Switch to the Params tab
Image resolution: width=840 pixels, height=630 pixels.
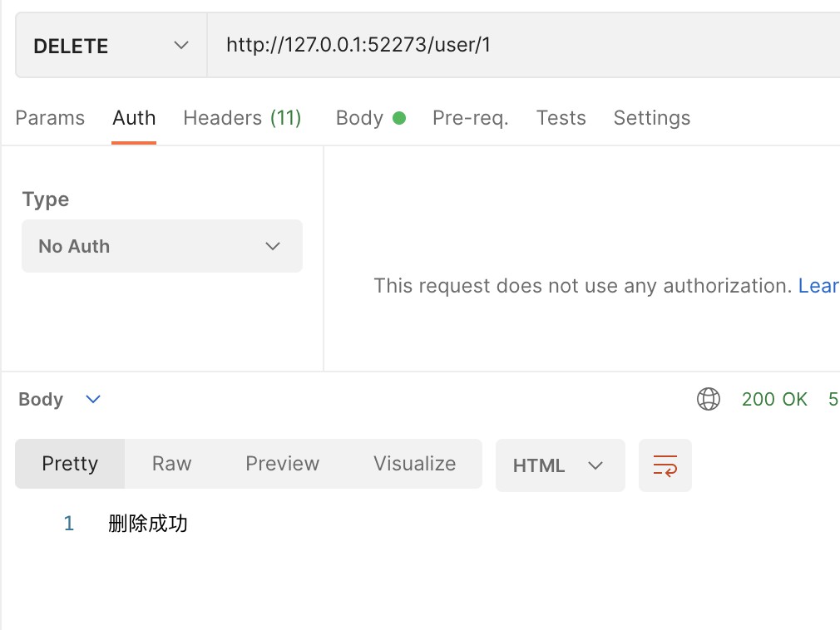50,118
